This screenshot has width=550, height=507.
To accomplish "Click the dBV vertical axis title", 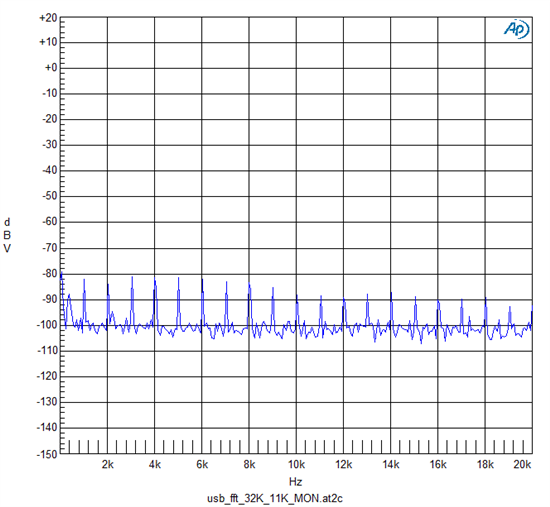I will click(x=7, y=235).
